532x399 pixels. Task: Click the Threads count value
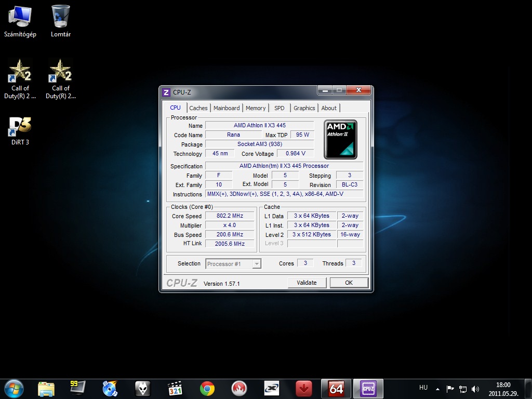click(x=353, y=263)
